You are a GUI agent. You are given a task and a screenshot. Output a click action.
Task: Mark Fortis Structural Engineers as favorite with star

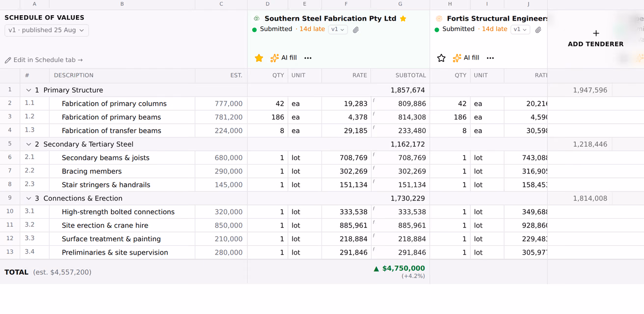point(441,58)
